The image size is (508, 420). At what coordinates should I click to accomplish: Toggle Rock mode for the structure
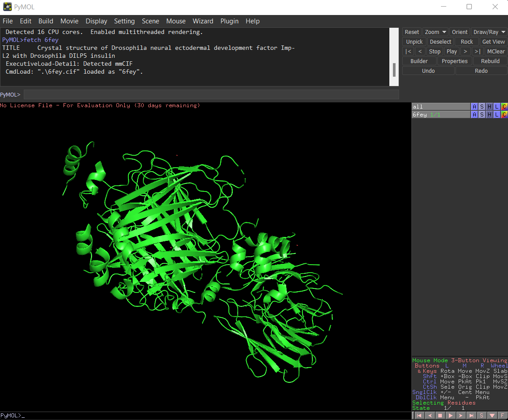point(467,41)
